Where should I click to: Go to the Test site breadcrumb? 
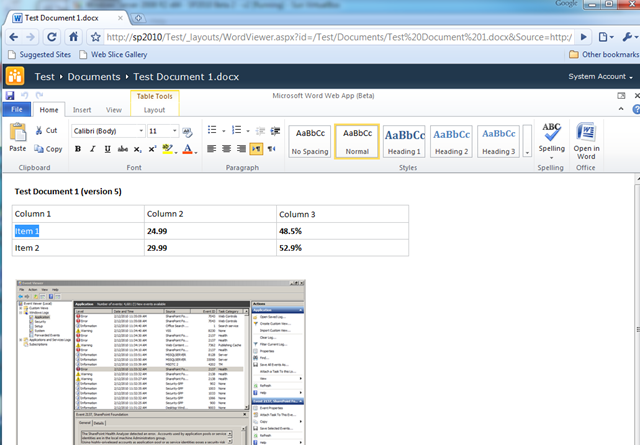click(x=44, y=77)
